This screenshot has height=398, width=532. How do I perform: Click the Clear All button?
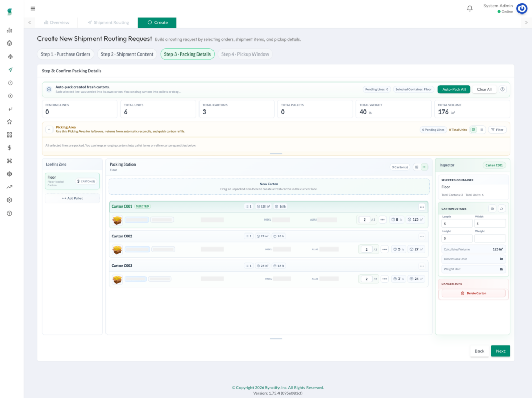pyautogui.click(x=484, y=89)
